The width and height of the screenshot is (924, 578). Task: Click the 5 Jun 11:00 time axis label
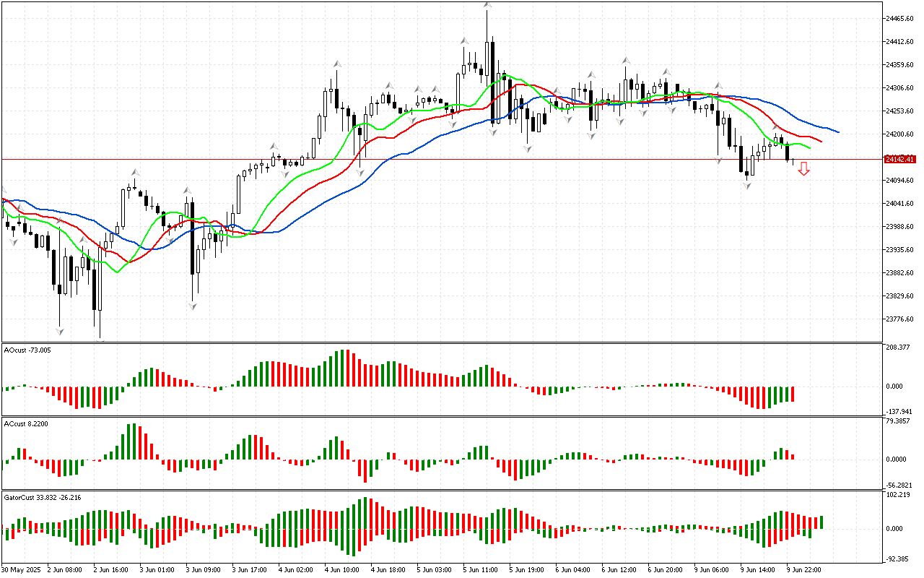click(x=480, y=570)
